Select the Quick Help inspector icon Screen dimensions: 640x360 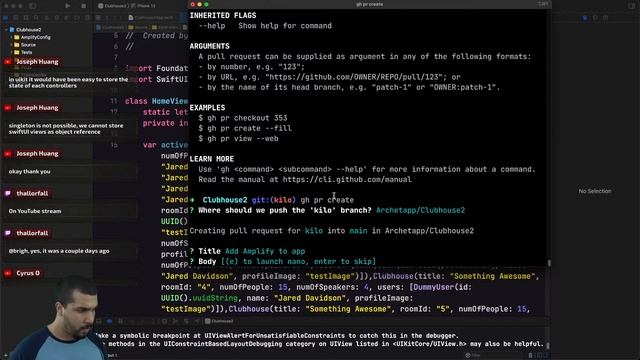(x=605, y=18)
